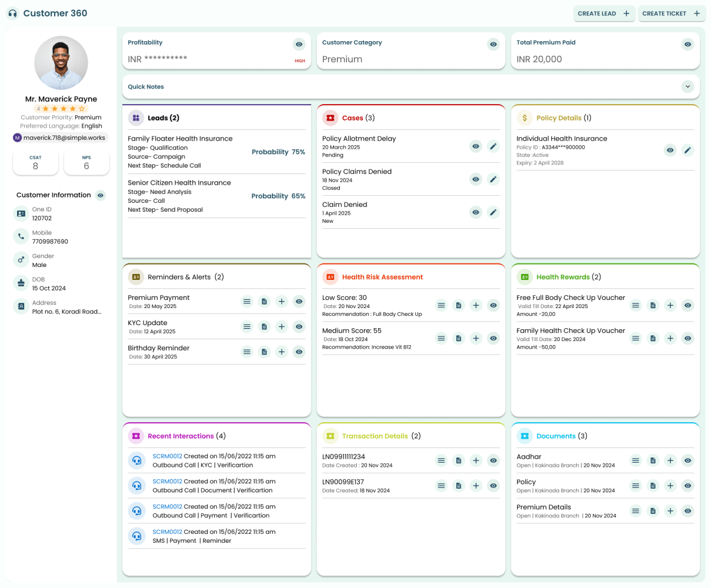The height and width of the screenshot is (588, 711).
Task: Add new entry for transaction LN09911111234
Action: tap(476, 460)
